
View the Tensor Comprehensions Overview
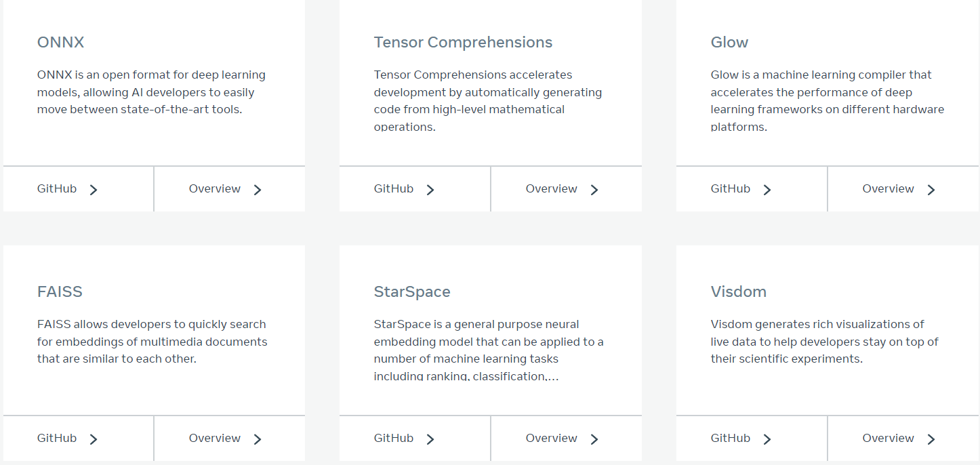(552, 189)
